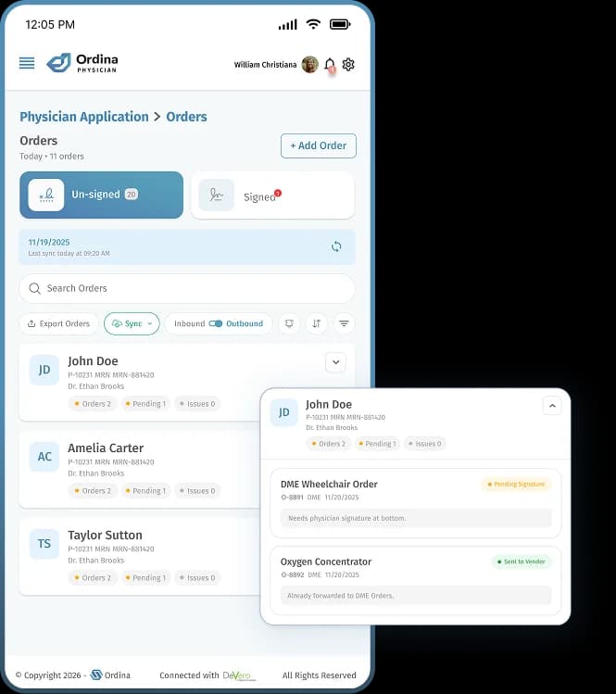Switch to the Signed tab

click(x=272, y=196)
